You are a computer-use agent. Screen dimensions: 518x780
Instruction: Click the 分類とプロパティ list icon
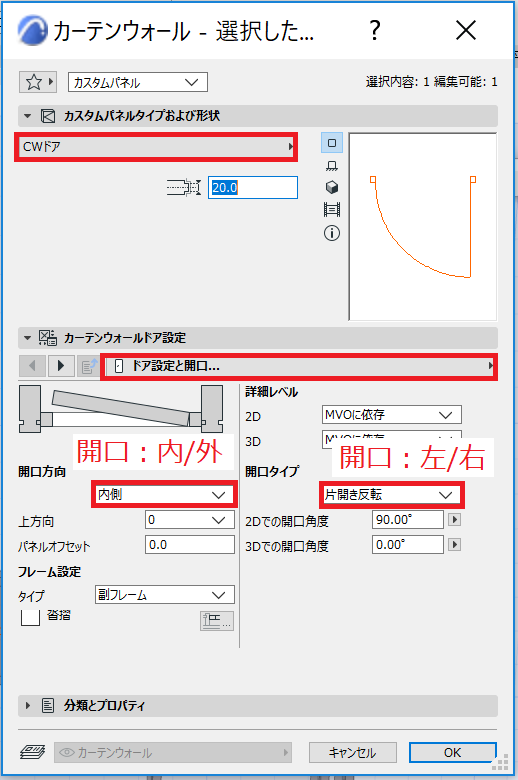pos(48,705)
